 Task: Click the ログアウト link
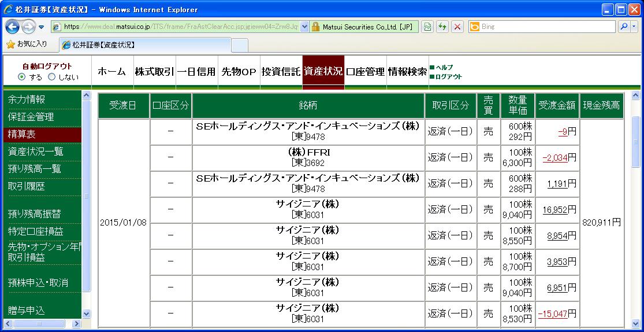pos(449,76)
